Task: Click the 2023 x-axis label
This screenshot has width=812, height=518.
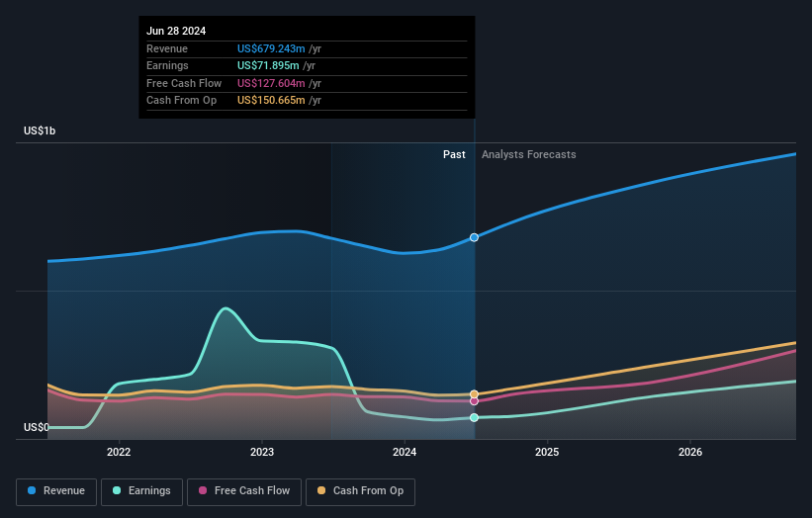Action: click(262, 452)
